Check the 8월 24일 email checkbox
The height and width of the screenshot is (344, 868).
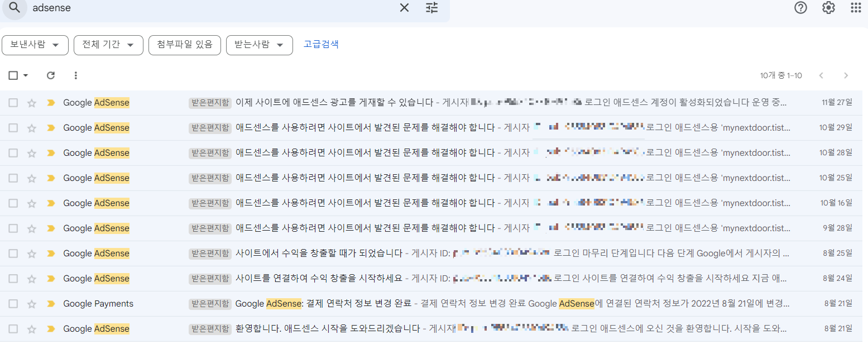pyautogui.click(x=13, y=279)
